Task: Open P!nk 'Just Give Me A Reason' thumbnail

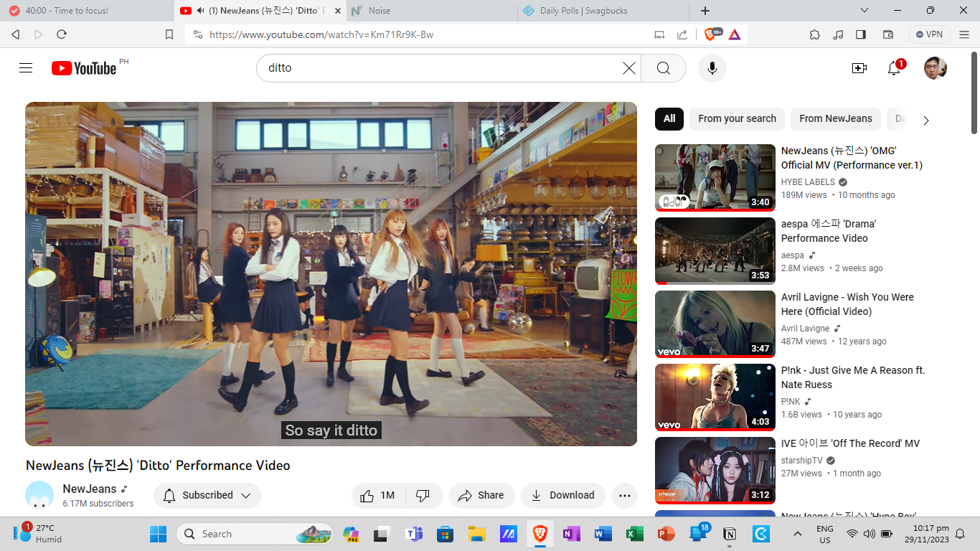Action: [x=715, y=397]
